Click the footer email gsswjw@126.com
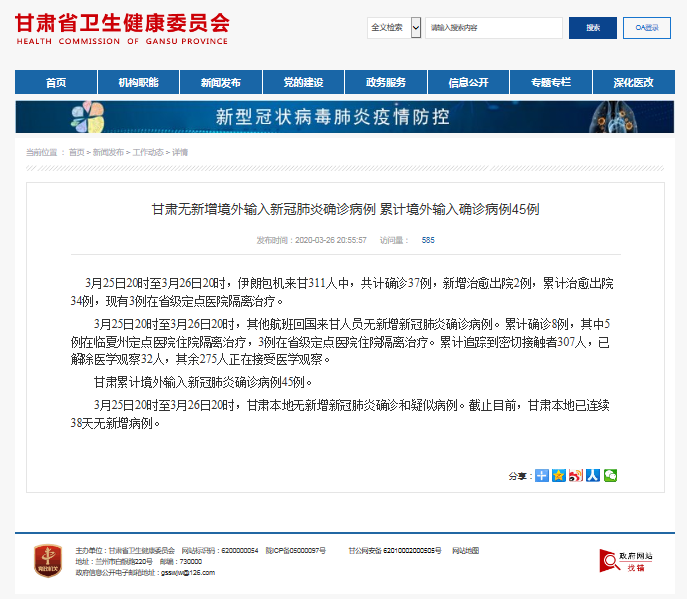Screen dimensions: 687x599 pos(188,573)
